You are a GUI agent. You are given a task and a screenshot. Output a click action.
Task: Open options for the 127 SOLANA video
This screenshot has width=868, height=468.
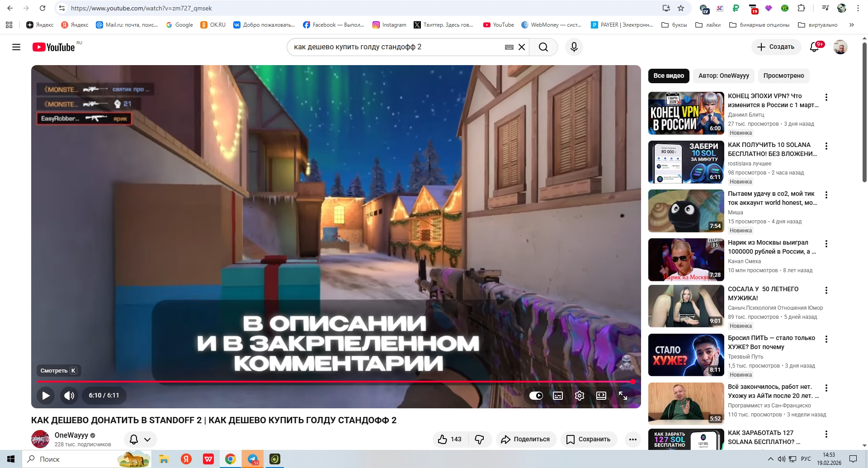(826, 434)
